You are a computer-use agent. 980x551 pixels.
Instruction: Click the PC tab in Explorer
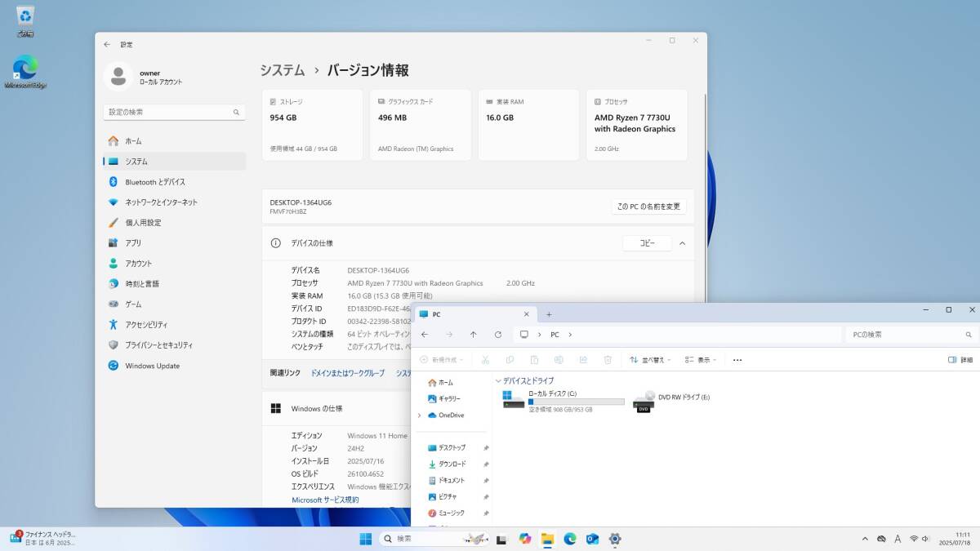tap(476, 314)
